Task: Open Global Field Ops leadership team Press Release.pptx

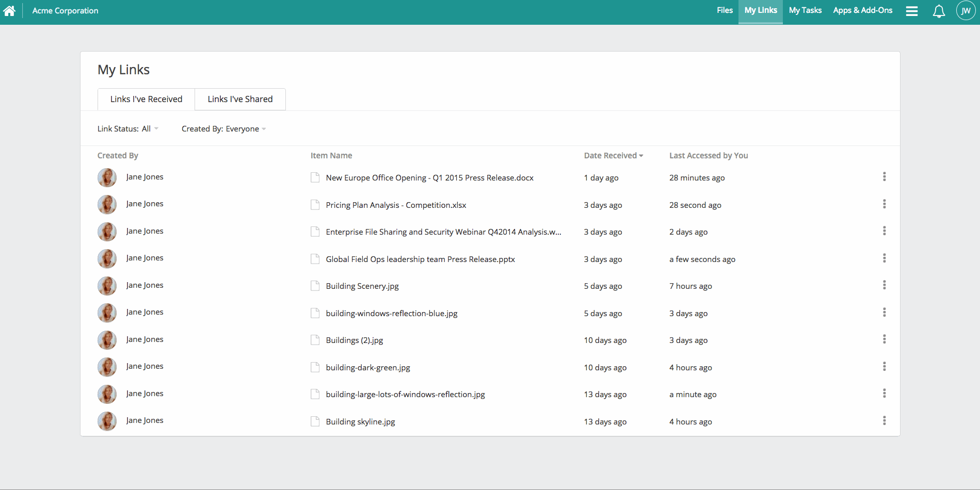Action: (x=420, y=259)
